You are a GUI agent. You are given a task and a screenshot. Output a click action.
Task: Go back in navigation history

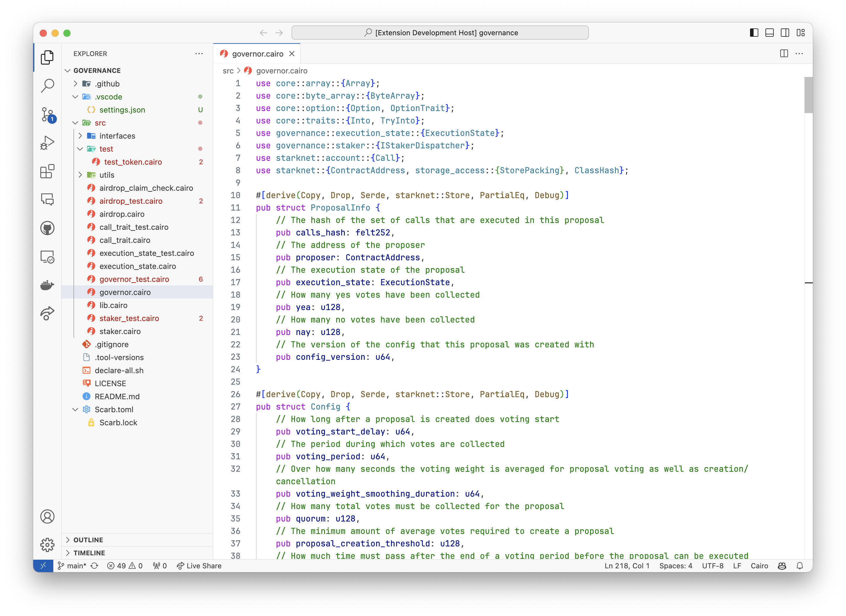263,33
